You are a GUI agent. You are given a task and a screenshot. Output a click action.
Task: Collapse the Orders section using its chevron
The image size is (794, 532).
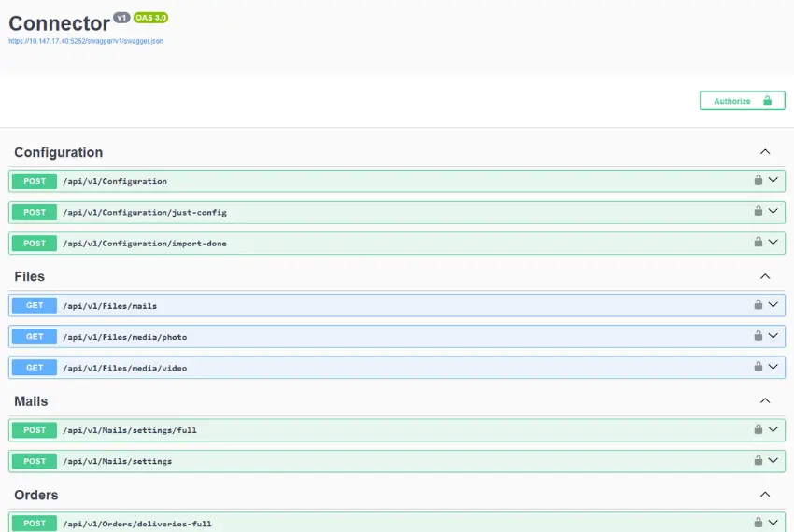pyautogui.click(x=765, y=495)
